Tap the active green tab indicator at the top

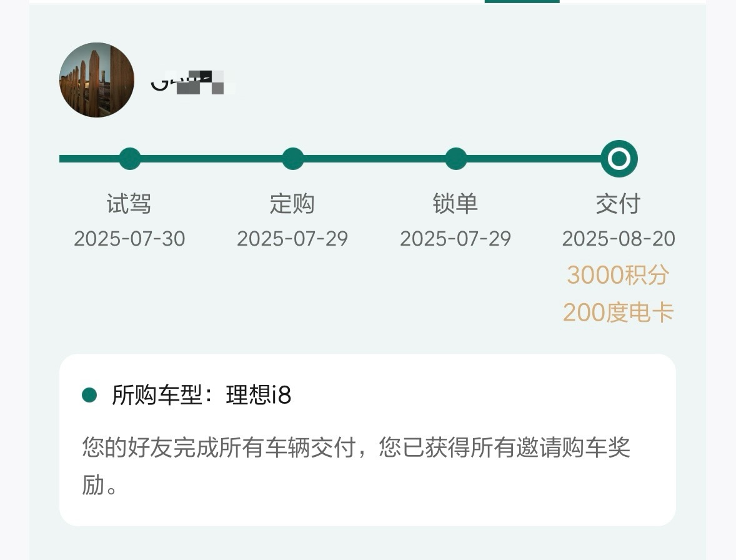point(522,1)
